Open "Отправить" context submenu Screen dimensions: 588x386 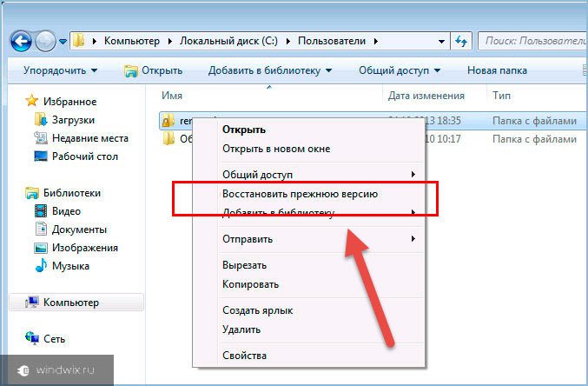click(x=319, y=239)
